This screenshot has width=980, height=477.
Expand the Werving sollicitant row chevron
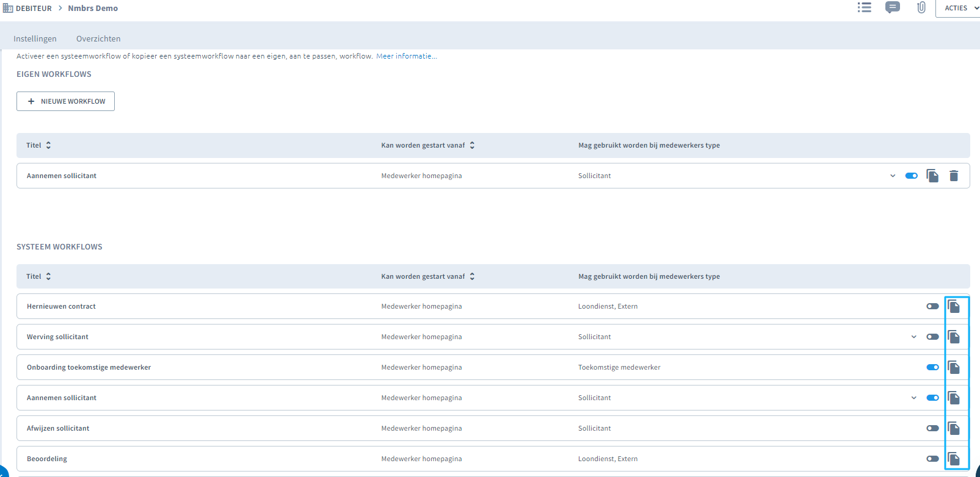click(914, 337)
